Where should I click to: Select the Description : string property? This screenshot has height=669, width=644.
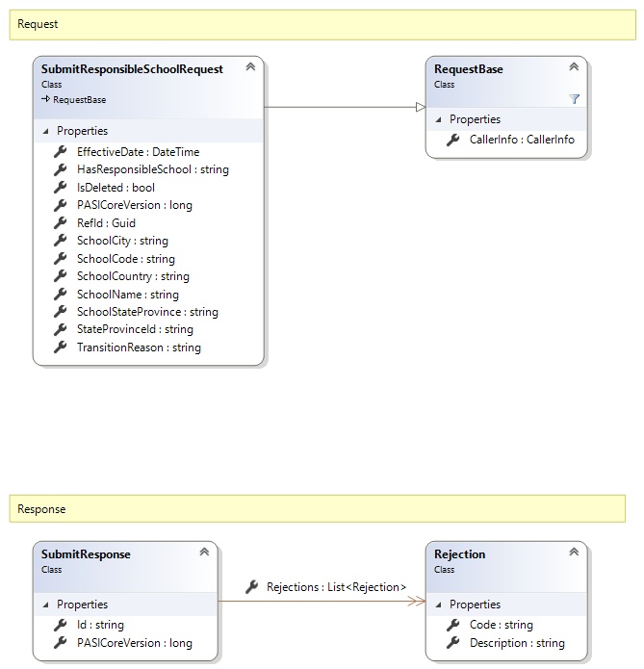(517, 643)
